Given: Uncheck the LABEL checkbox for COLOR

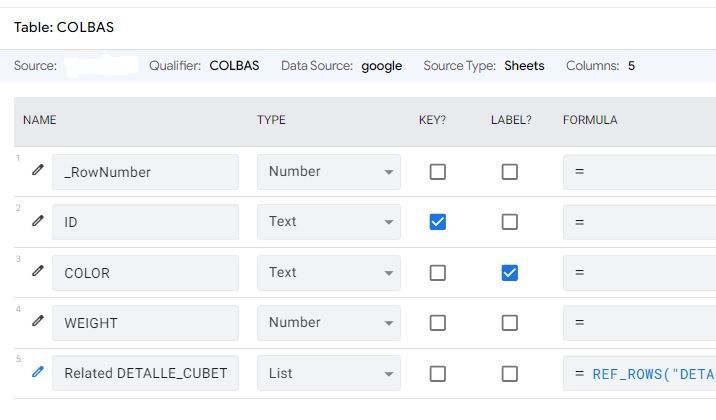Looking at the screenshot, I should 510,273.
